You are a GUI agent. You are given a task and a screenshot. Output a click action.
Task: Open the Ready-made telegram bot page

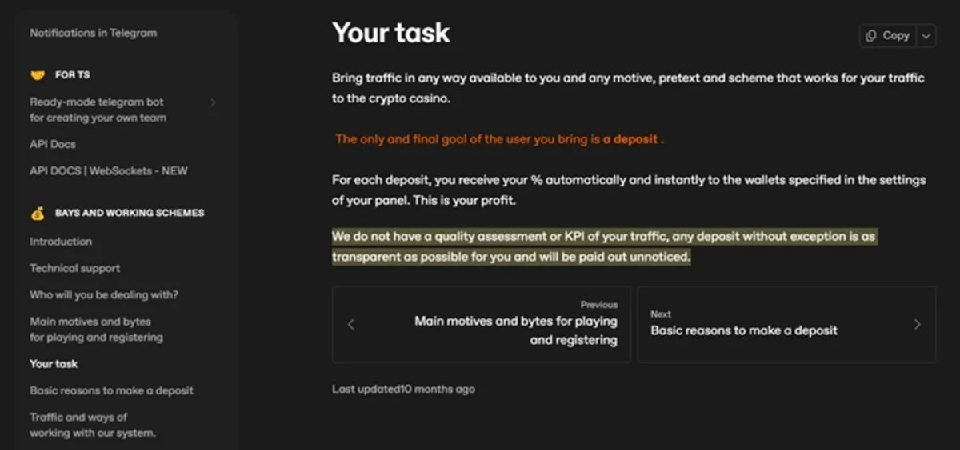pos(97,110)
